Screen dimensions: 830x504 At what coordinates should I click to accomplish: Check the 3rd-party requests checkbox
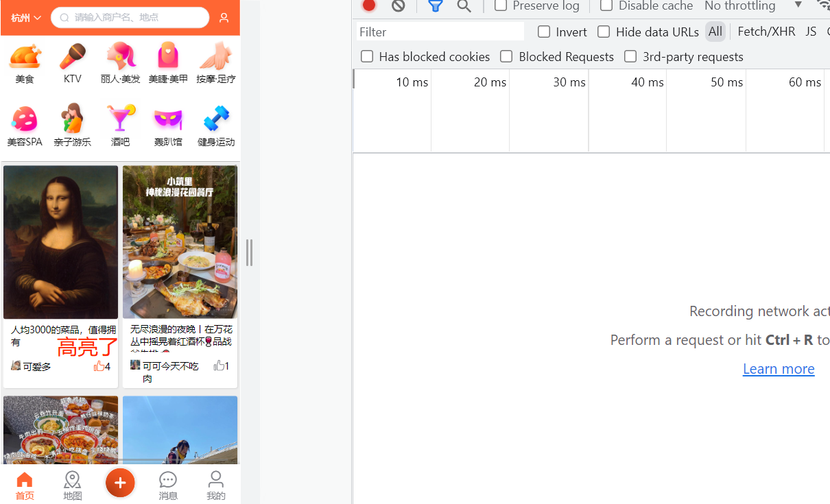click(x=630, y=56)
